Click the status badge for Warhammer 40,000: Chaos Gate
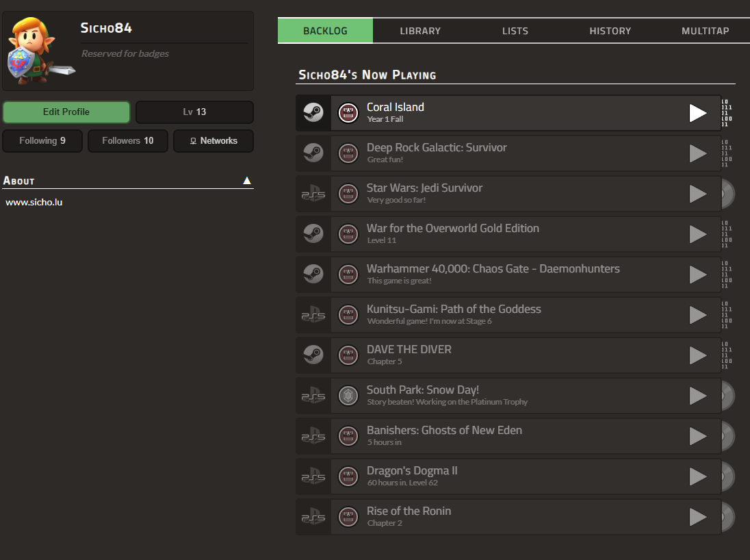The image size is (750, 560). (348, 275)
